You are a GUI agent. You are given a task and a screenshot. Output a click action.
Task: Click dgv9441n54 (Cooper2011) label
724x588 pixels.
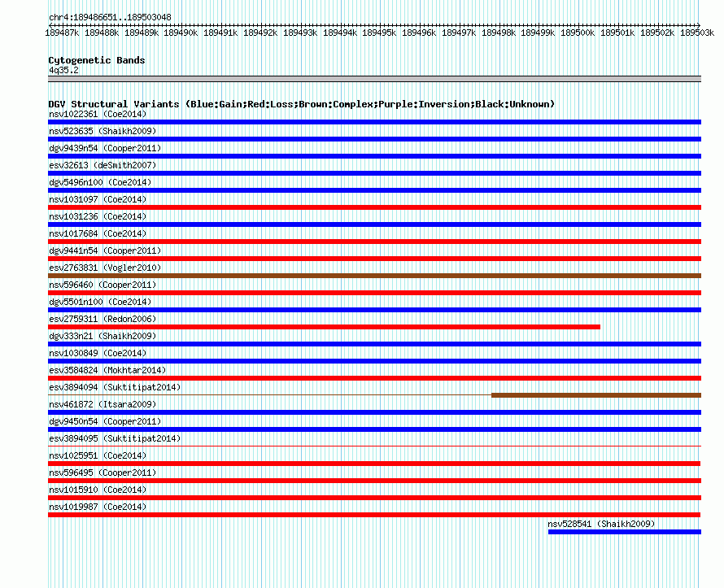(105, 250)
